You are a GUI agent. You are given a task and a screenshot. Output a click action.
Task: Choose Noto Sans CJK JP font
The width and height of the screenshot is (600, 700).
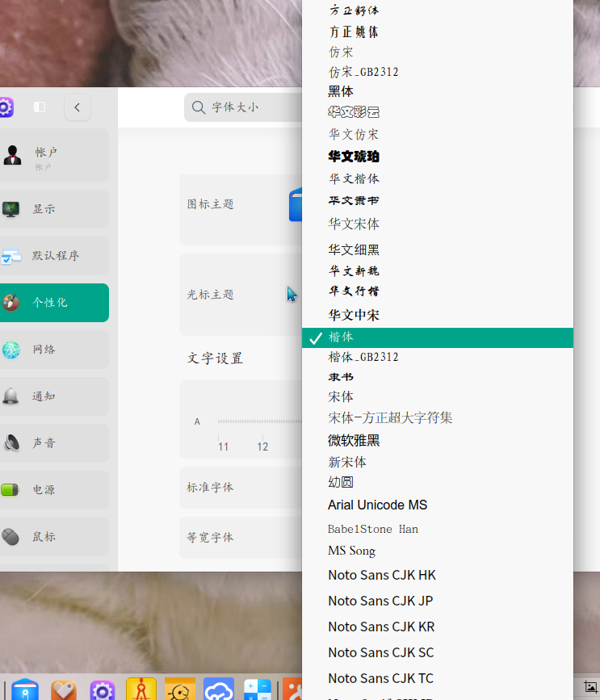coord(438,601)
